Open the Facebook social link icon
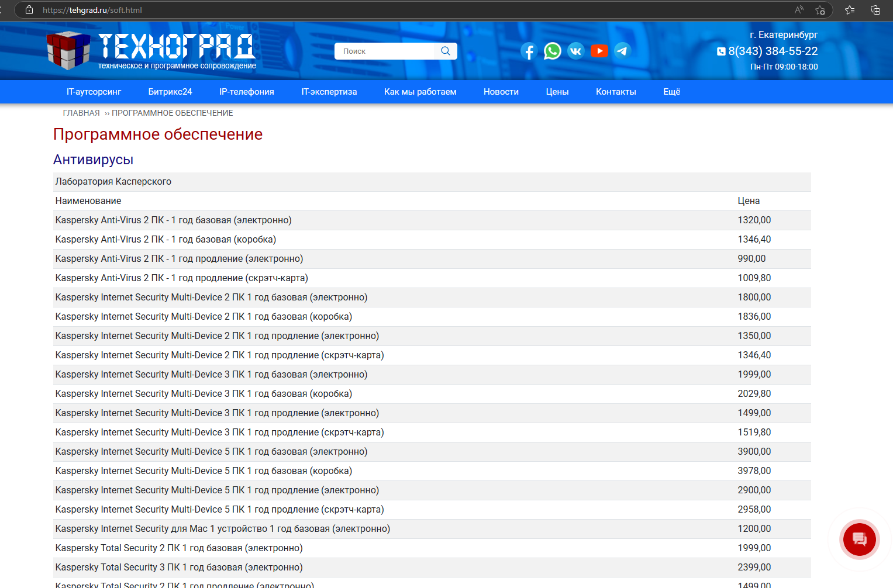 [529, 51]
